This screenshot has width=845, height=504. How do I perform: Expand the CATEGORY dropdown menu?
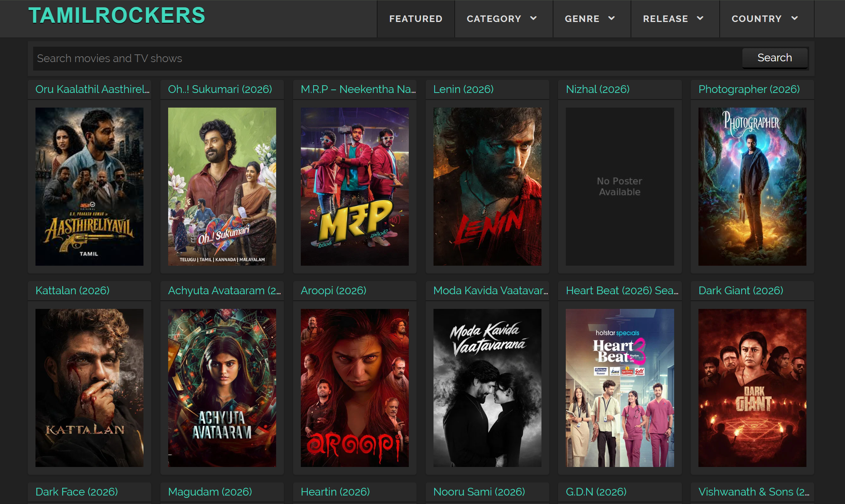[503, 19]
